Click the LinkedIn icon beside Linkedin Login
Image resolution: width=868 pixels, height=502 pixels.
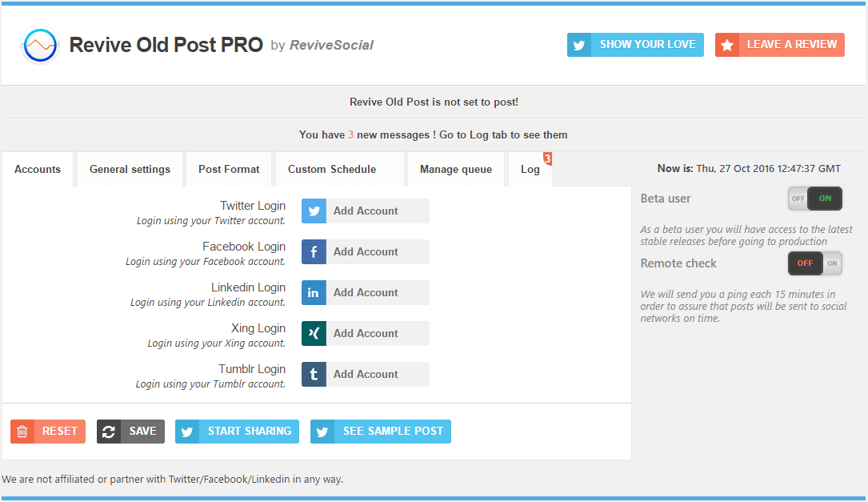[x=314, y=292]
